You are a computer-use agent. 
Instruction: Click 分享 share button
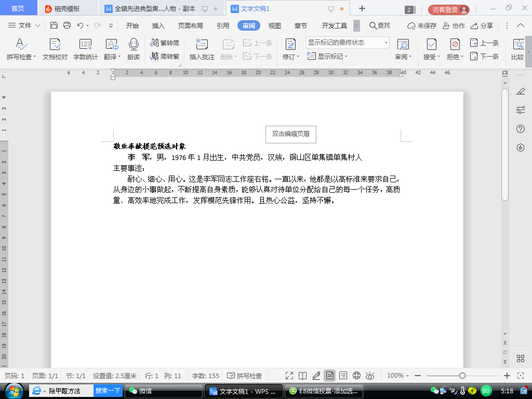tap(482, 25)
